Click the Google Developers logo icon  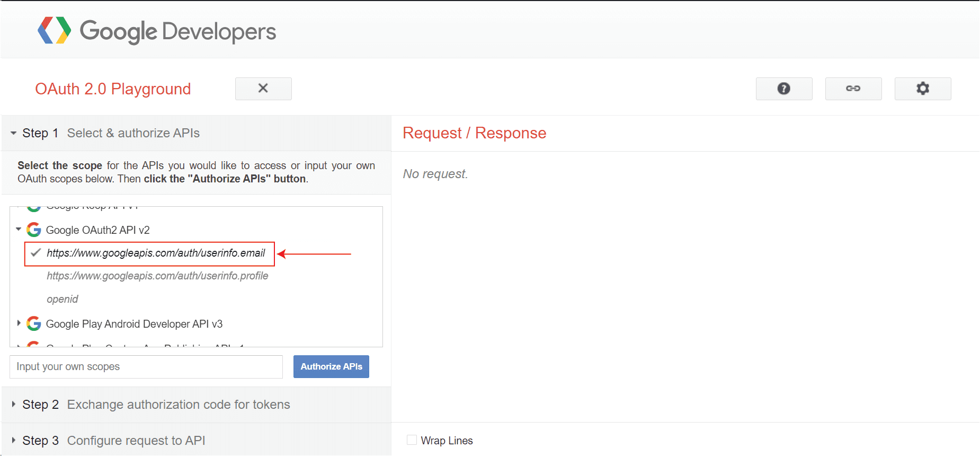54,30
